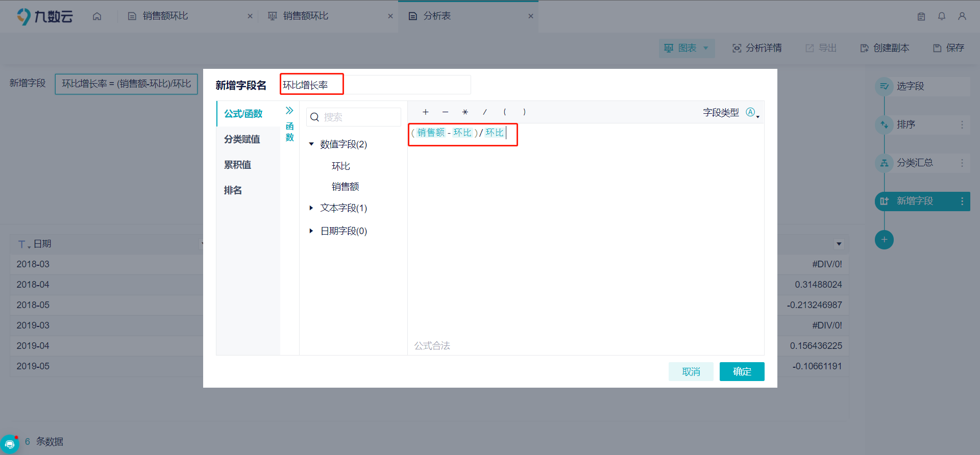This screenshot has height=455, width=980.
Task: Click the search magnifier icon in field list
Action: click(x=315, y=117)
